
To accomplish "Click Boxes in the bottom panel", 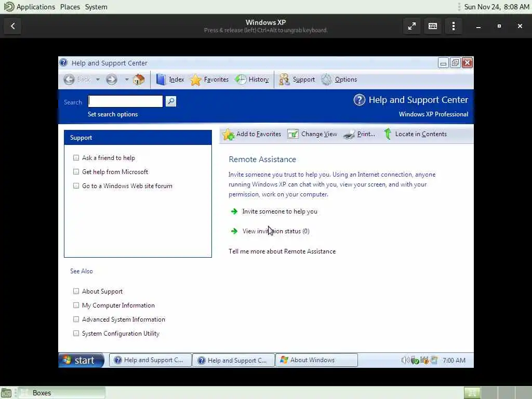I will [61, 393].
